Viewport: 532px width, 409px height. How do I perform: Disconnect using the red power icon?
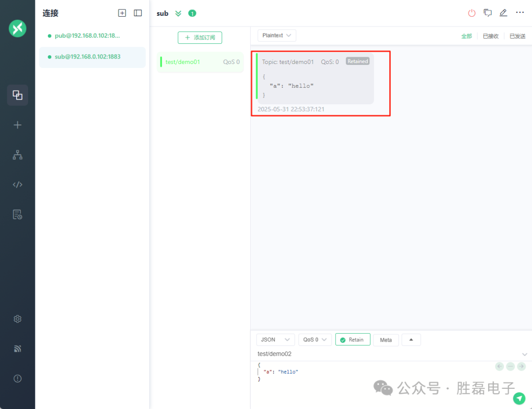pyautogui.click(x=471, y=13)
